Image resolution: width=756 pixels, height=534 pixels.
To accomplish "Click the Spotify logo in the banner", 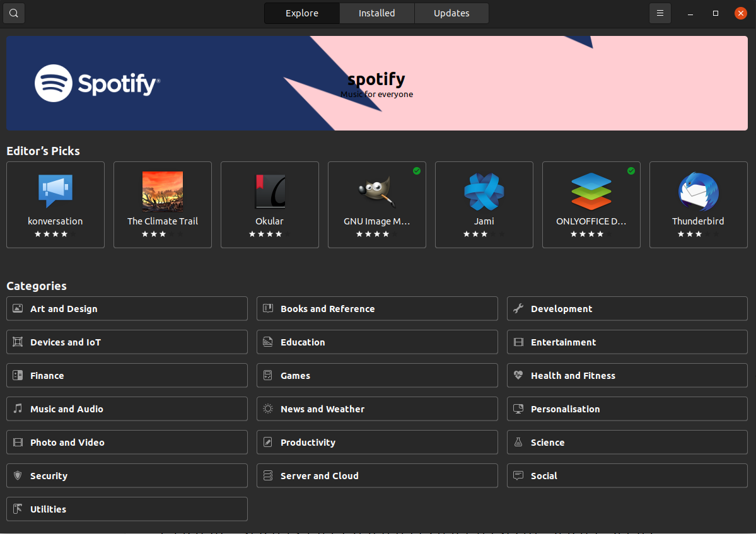I will pos(97,83).
